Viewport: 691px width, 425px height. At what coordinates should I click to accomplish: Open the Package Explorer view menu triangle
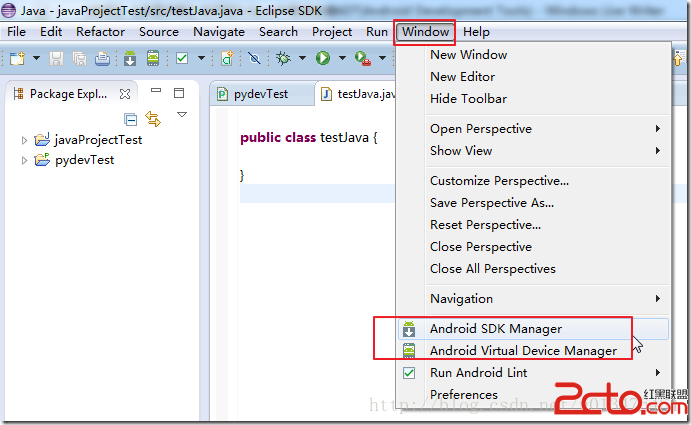point(182,115)
